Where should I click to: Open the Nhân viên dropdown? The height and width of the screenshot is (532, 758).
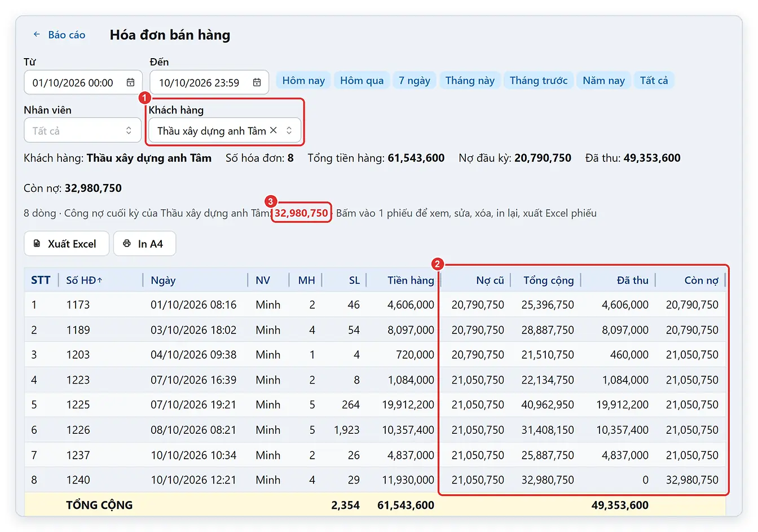(x=82, y=130)
